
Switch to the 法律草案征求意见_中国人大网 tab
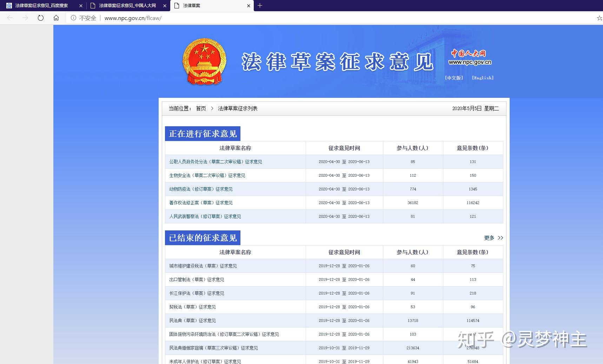(127, 6)
